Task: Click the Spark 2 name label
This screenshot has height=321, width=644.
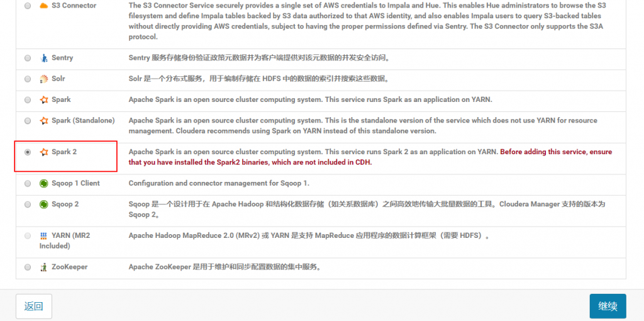Action: (64, 152)
